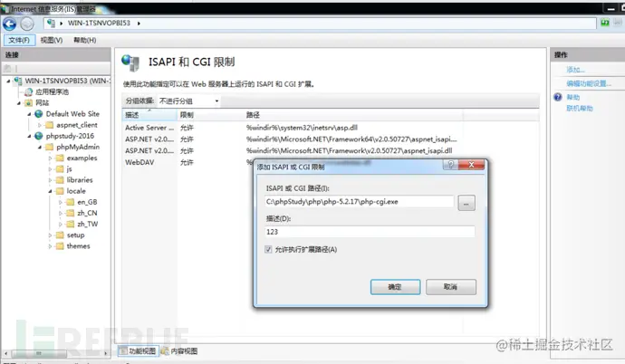The height and width of the screenshot is (364, 625).
Task: Click the themes folder icon
Action: point(60,246)
